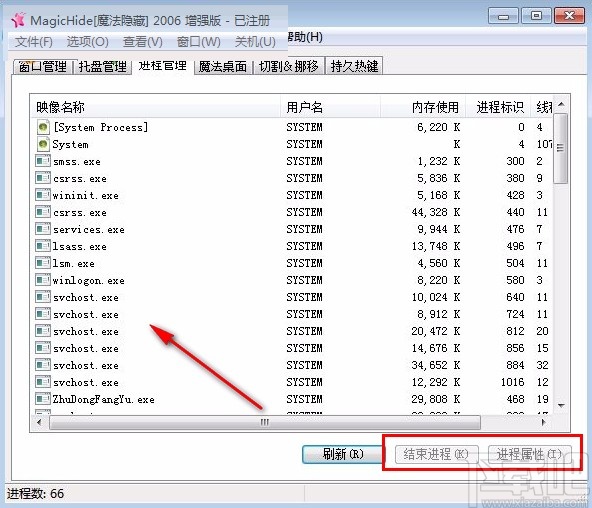Select the services.exe process name
The width and height of the screenshot is (592, 508).
click(89, 229)
